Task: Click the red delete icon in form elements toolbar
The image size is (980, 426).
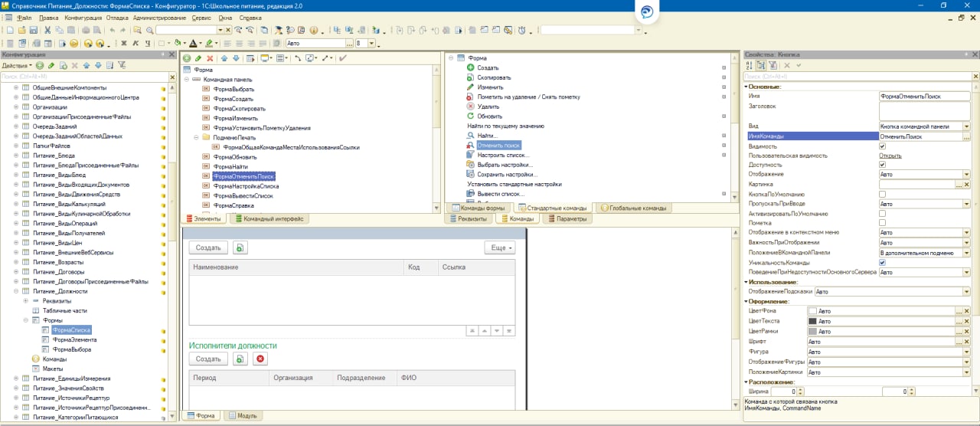Action: 209,58
